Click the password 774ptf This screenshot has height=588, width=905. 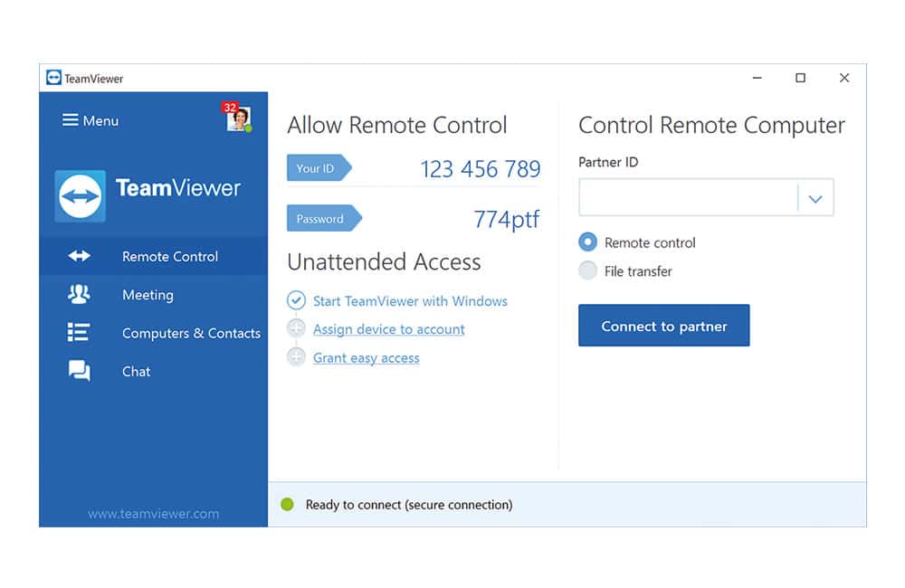tap(507, 219)
